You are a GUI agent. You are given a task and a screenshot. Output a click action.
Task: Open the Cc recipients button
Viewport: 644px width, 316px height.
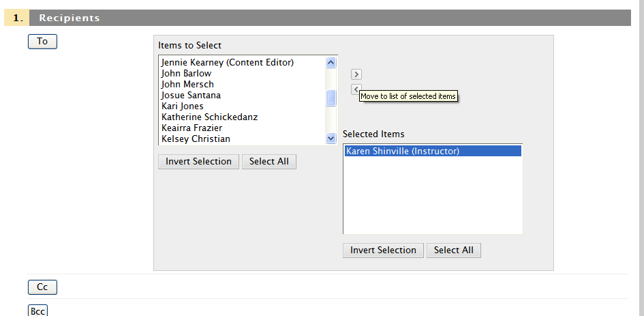(x=42, y=287)
